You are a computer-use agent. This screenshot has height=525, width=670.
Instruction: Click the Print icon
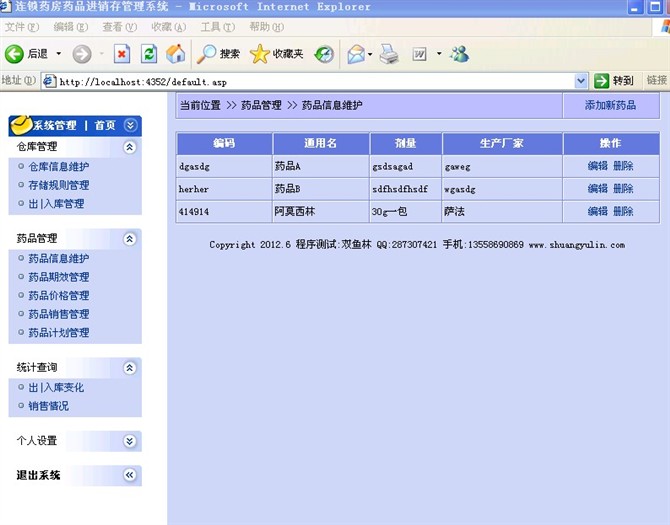[x=389, y=54]
